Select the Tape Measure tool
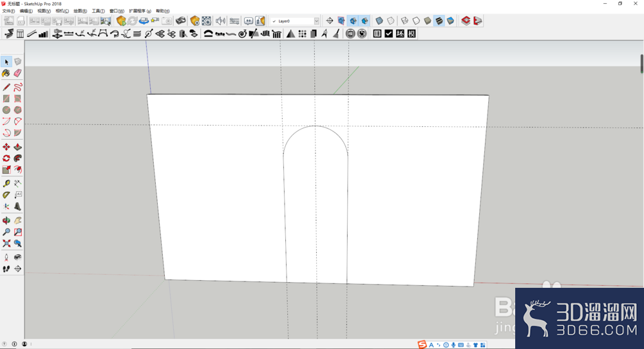 (6, 184)
